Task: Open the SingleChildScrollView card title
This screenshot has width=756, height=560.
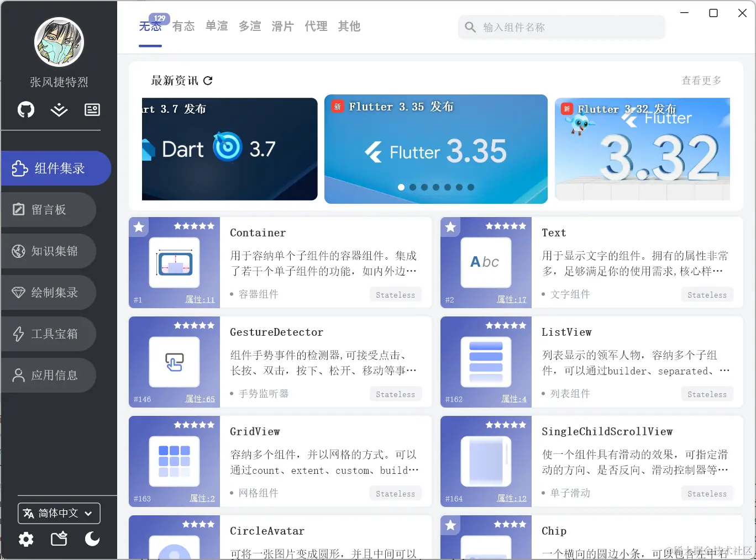Action: point(607,432)
